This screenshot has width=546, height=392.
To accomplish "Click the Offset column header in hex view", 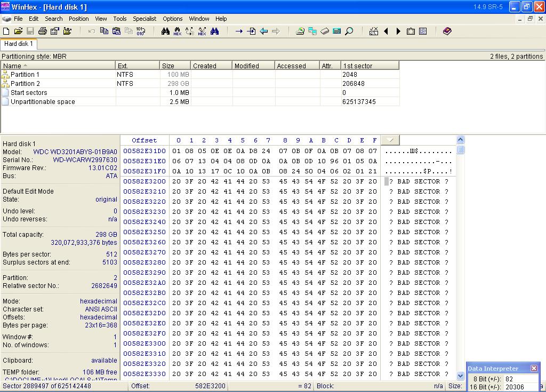I will click(144, 140).
